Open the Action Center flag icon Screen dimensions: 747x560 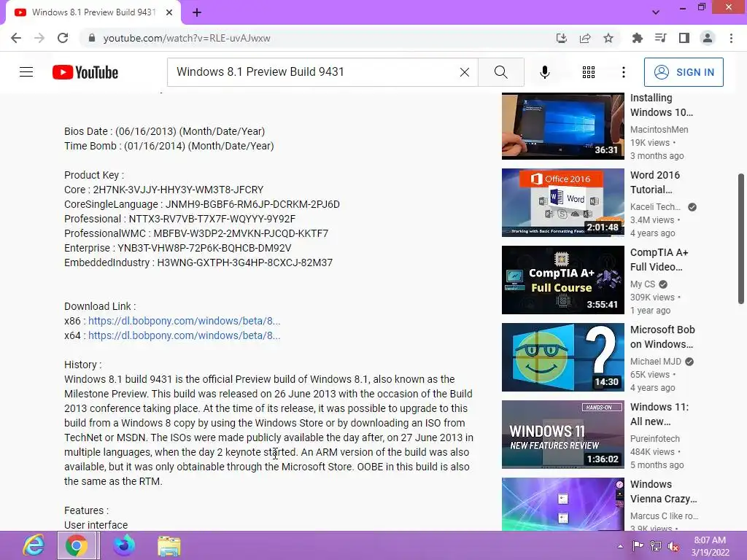click(638, 546)
